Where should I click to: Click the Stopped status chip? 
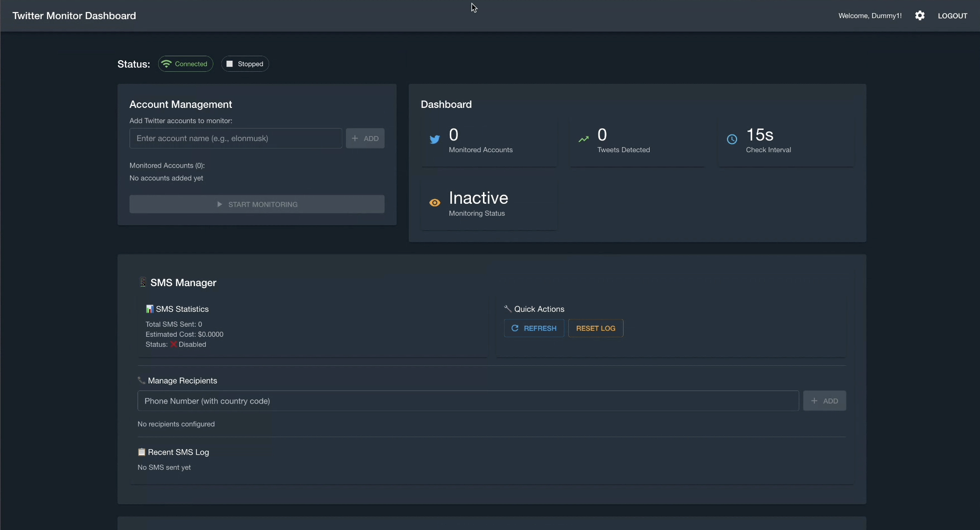click(245, 64)
